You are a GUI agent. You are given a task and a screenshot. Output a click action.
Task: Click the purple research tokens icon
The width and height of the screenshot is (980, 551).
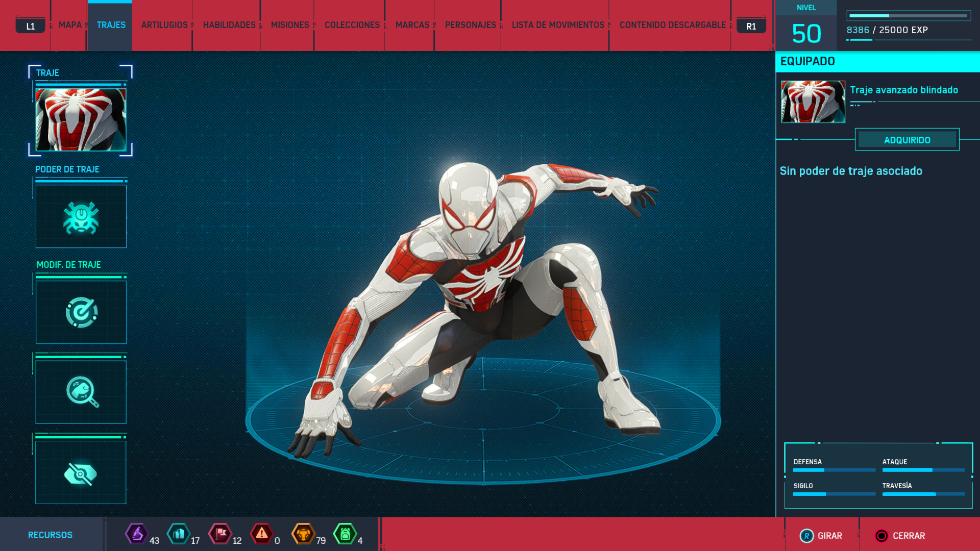pyautogui.click(x=137, y=534)
